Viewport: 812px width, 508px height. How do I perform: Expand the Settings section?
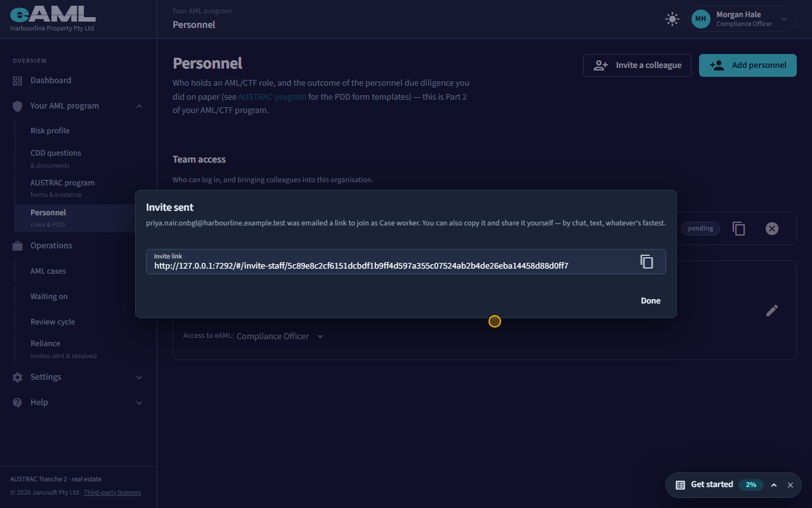(x=139, y=377)
